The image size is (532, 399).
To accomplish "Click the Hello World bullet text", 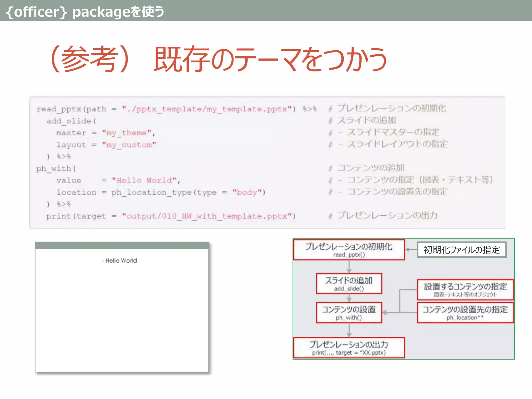I will [x=121, y=261].
